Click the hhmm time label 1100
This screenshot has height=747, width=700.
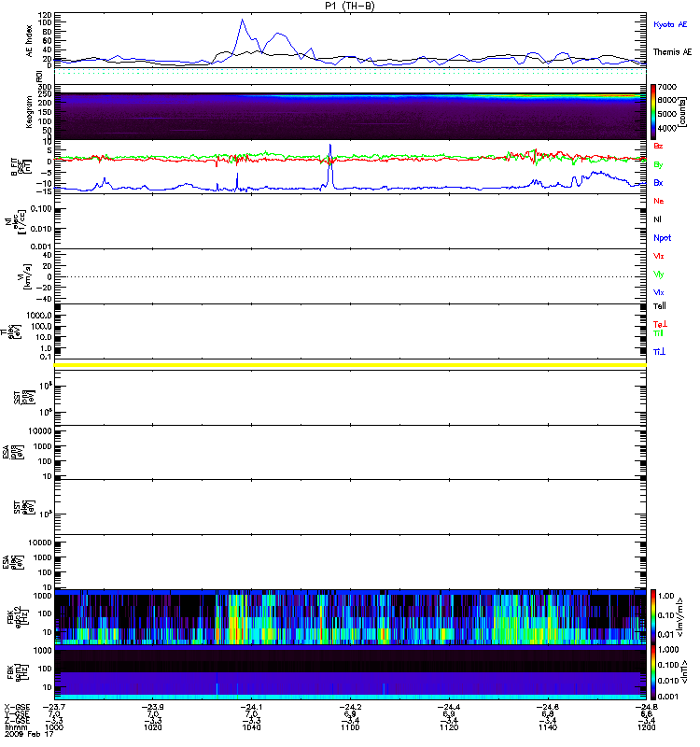(350, 727)
